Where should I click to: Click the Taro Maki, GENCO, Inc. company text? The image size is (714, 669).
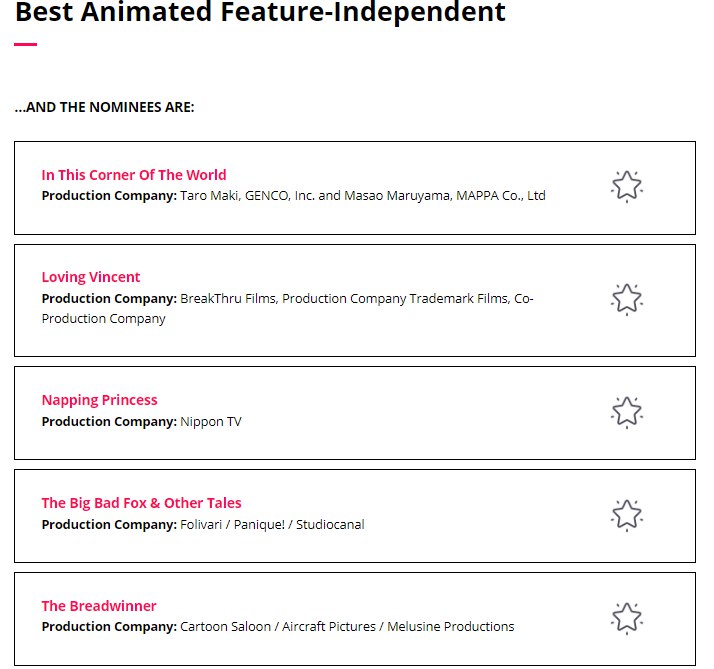362,196
